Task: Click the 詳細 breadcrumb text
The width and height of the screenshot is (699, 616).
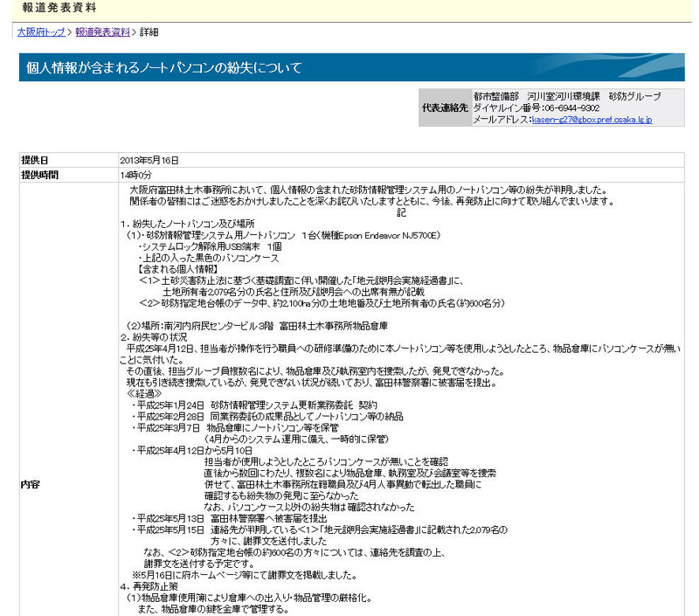Action: pyautogui.click(x=149, y=32)
